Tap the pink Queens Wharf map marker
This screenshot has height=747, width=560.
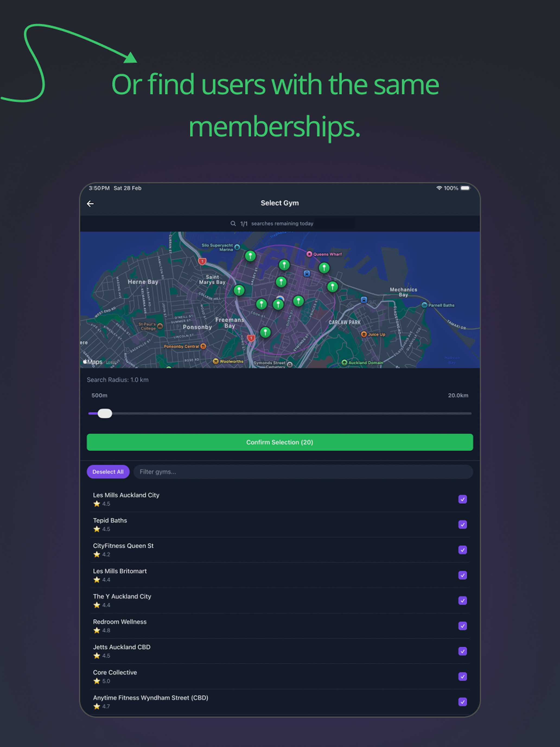click(x=309, y=254)
